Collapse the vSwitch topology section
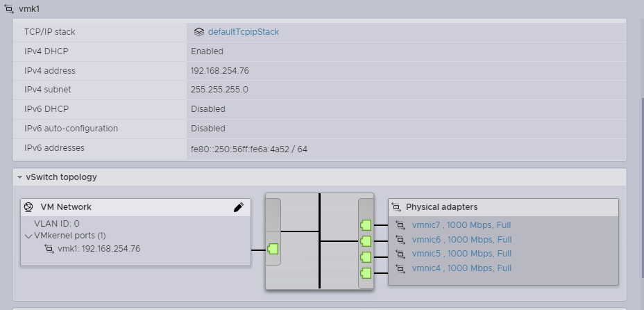The image size is (644, 310). 19,177
